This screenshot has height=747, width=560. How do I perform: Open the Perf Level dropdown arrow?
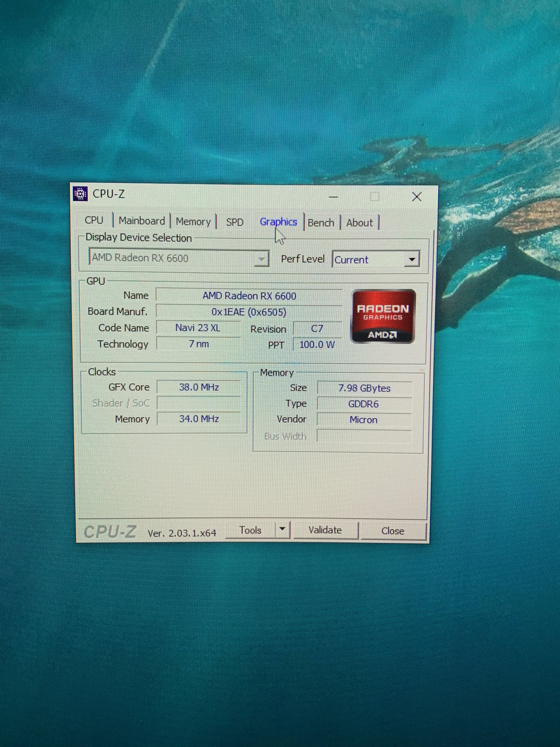tap(411, 259)
